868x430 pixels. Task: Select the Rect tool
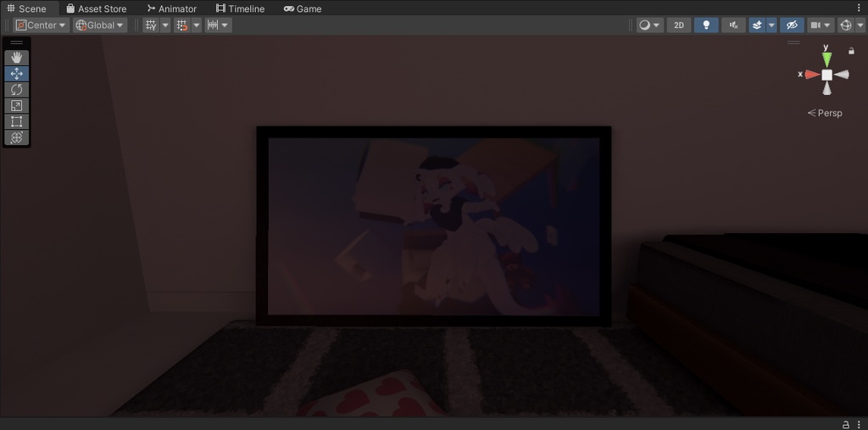(17, 121)
